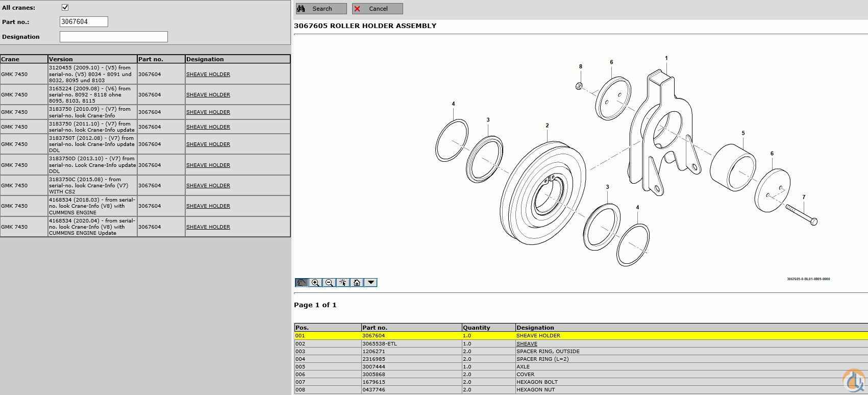Focus the Designation text field
This screenshot has width=868, height=395.
pos(113,37)
